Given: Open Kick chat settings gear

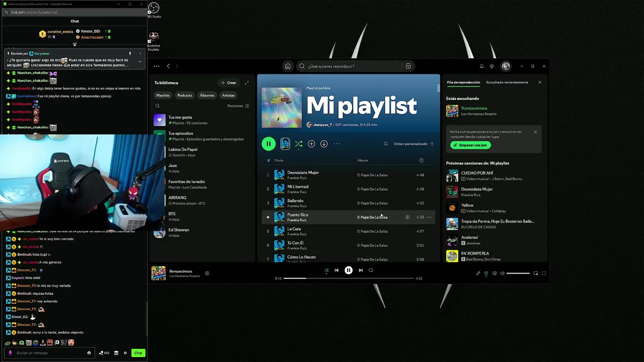Looking at the screenshot, I should pyautogui.click(x=125, y=353).
